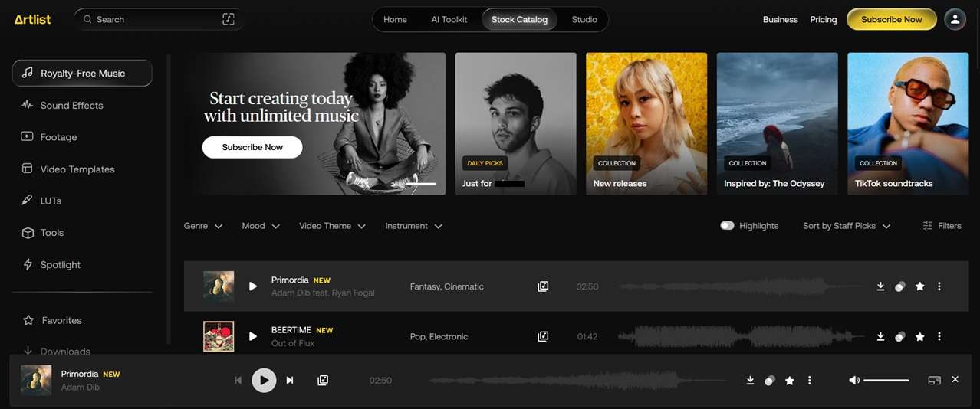The image size is (980, 409).
Task: Open the Instrument filter dropdown
Action: click(413, 226)
